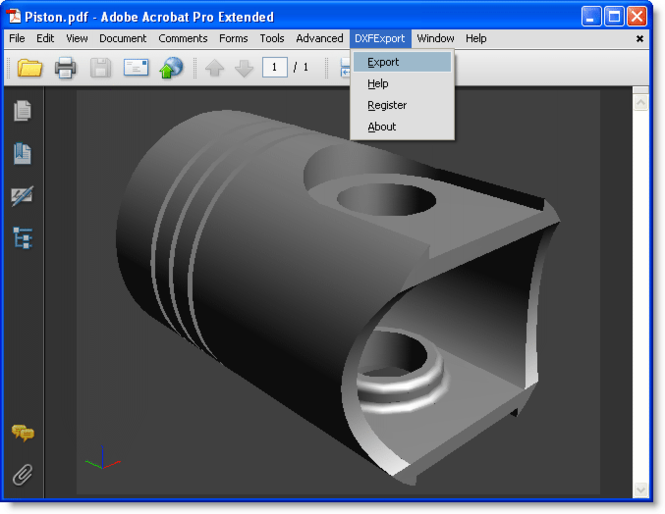Open the Help menu in menu bar
Viewport: 665px width, 514px height.
(x=476, y=38)
